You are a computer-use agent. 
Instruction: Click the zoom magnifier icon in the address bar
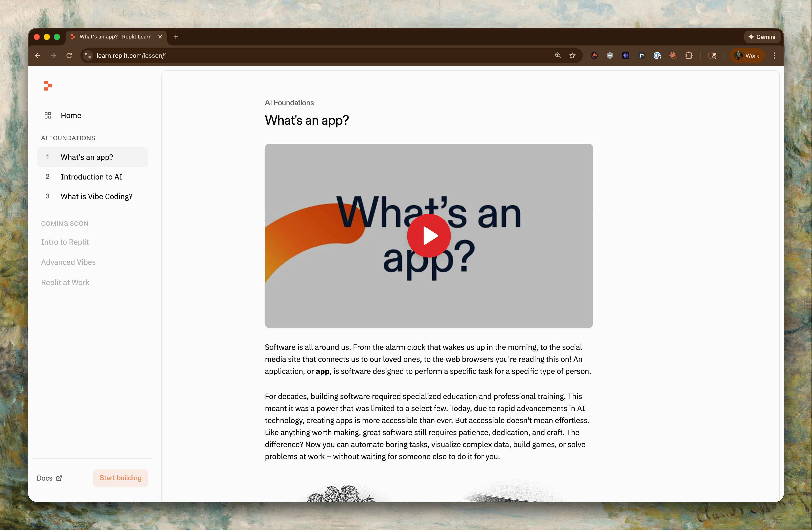[x=558, y=56]
